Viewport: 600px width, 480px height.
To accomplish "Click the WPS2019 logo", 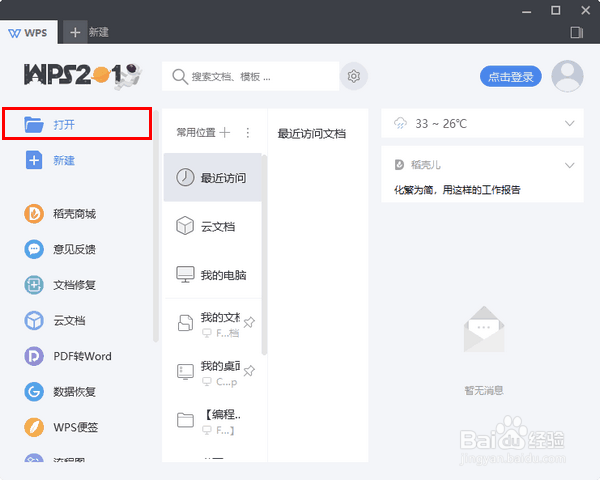I will [83, 76].
